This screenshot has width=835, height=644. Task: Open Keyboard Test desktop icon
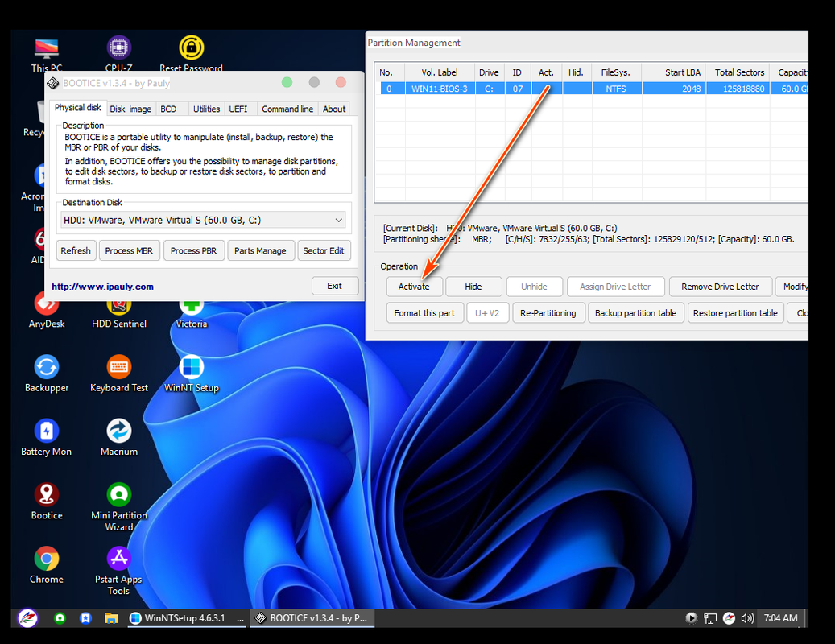coord(118,374)
